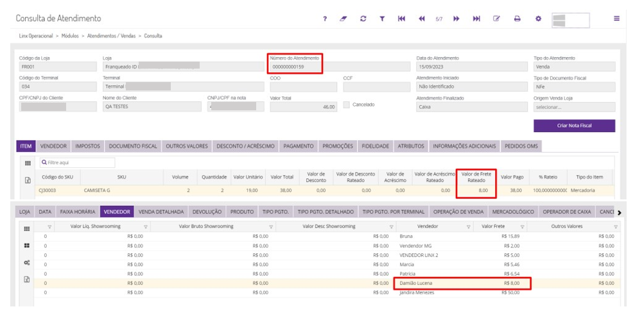The height and width of the screenshot is (309, 644).
Task: Open the Origem Venda Loja dropdown
Action: point(574,107)
